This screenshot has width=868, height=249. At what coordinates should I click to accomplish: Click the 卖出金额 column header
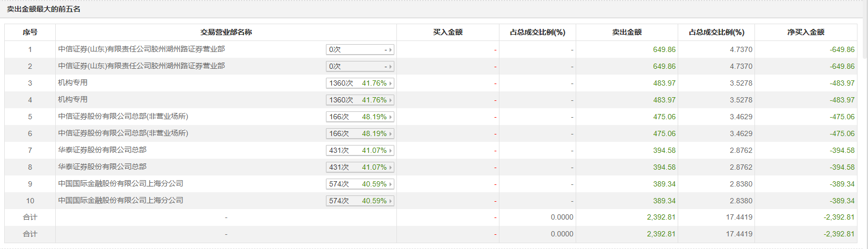point(627,32)
